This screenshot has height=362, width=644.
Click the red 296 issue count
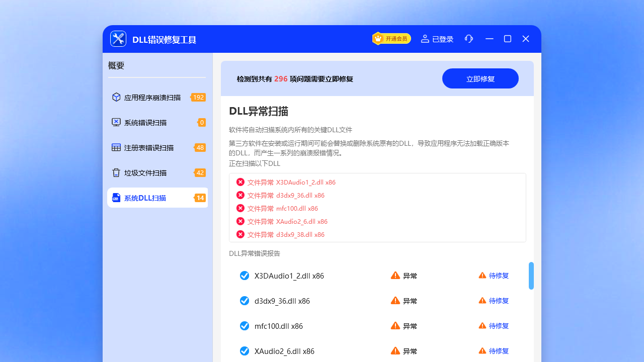[281, 79]
